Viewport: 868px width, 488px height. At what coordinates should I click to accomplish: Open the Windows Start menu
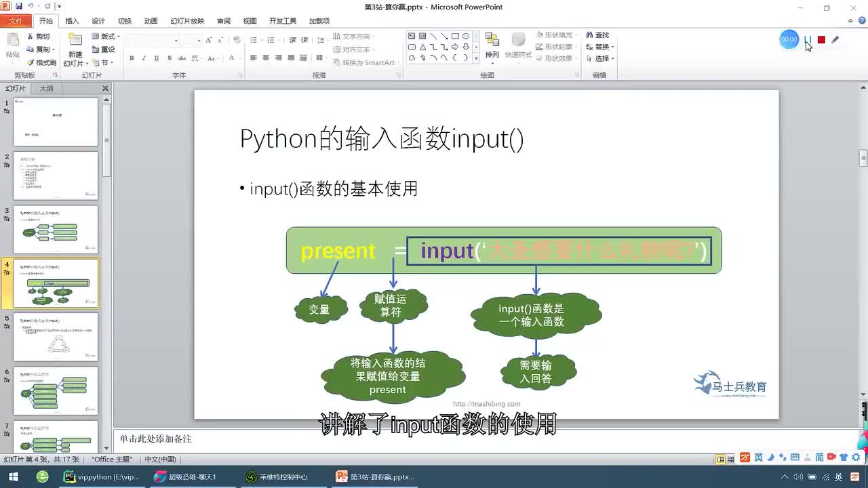14,476
